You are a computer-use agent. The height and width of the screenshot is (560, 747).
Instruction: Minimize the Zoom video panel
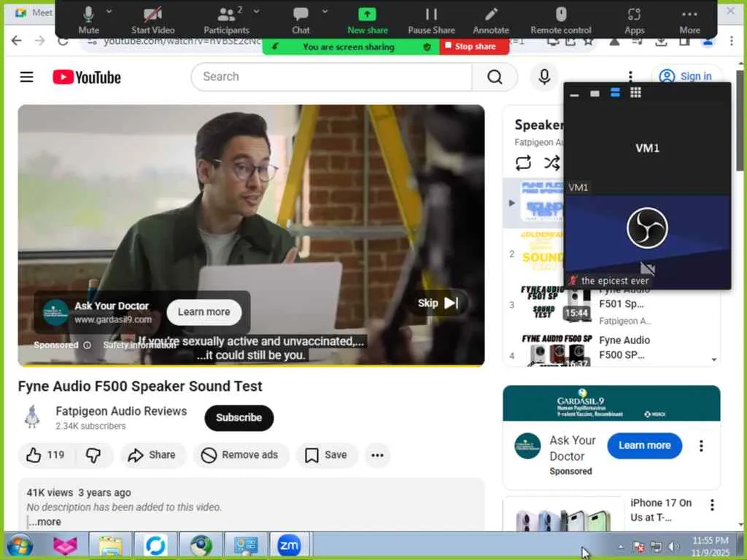pos(575,94)
